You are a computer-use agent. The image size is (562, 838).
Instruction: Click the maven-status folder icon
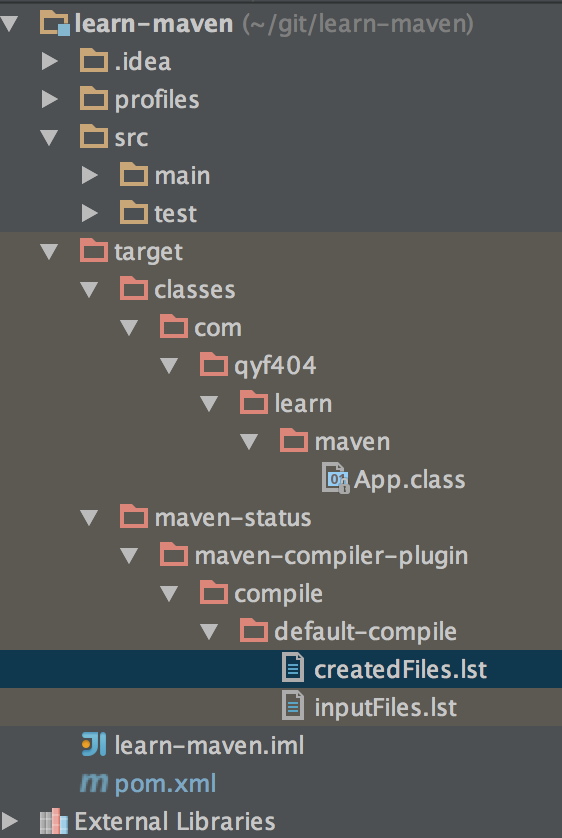134,516
